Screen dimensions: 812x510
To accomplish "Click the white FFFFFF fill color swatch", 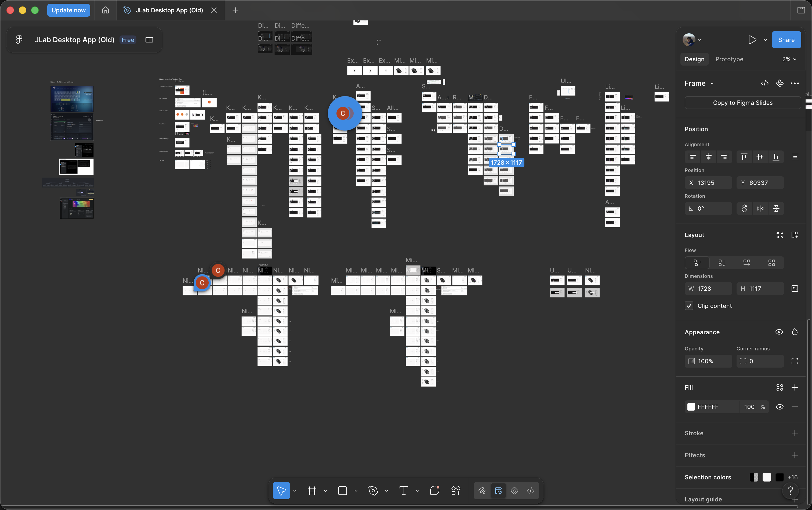I will (x=691, y=407).
